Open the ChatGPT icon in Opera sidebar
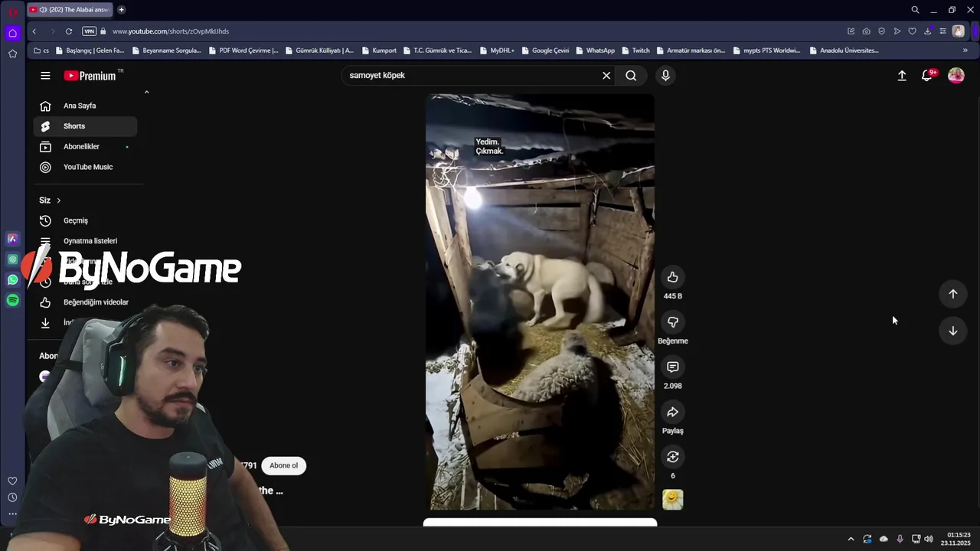This screenshot has height=551, width=980. [x=12, y=259]
